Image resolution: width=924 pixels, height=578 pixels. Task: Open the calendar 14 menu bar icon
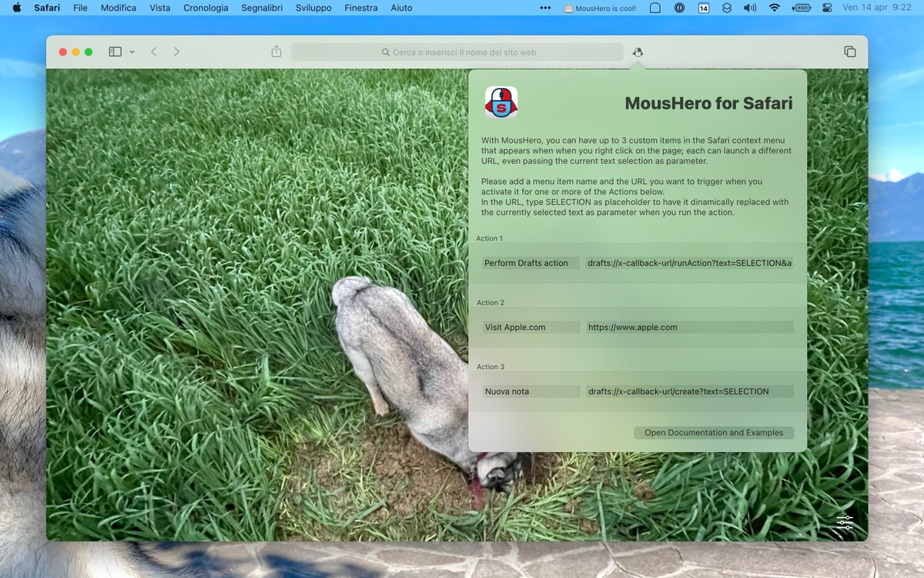[704, 8]
